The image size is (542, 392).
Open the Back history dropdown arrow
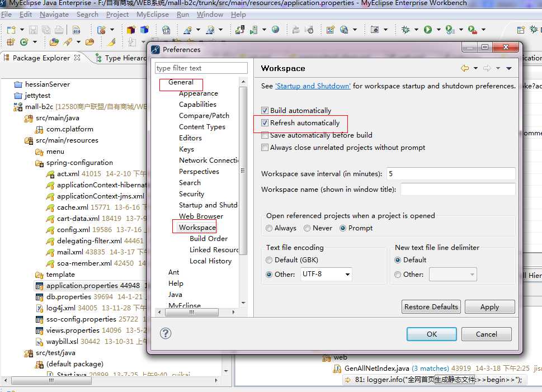[x=475, y=68]
